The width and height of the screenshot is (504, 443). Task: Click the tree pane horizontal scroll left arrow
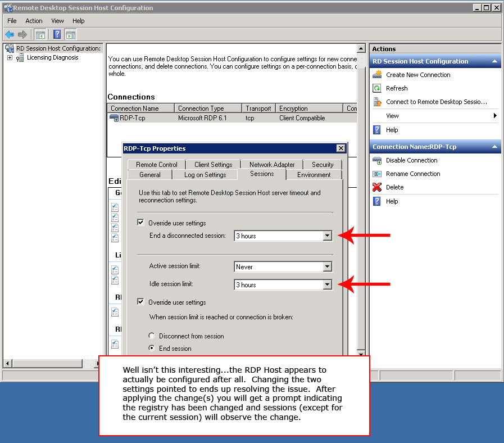[8, 364]
